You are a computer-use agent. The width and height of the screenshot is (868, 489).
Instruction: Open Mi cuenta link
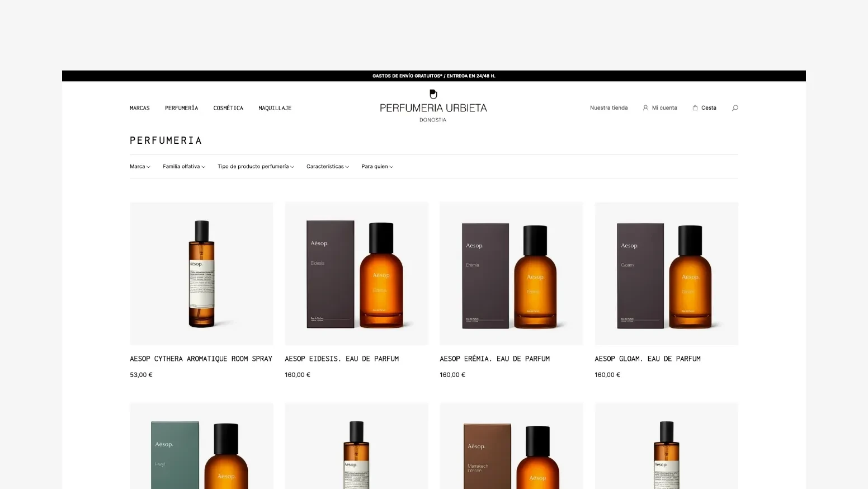tap(664, 108)
